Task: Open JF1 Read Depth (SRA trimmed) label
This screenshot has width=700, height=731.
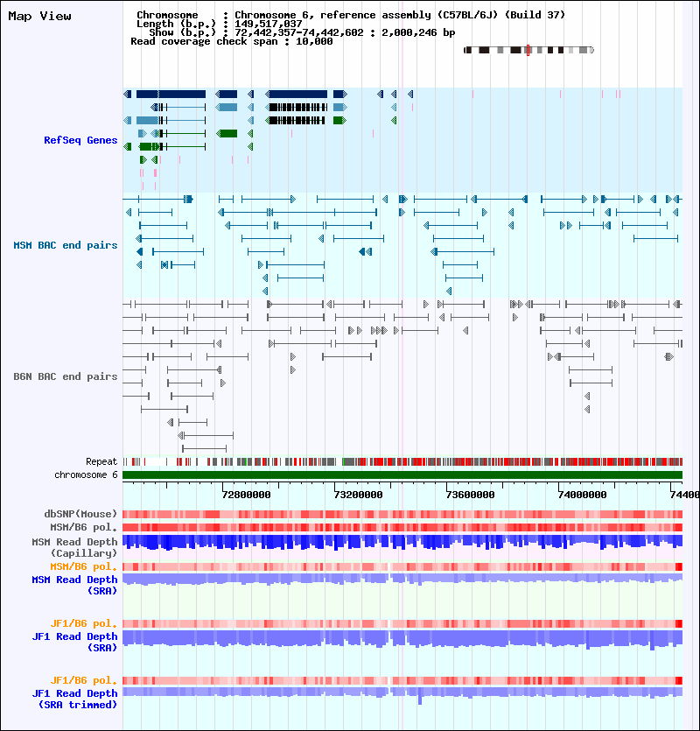Action: click(x=74, y=699)
